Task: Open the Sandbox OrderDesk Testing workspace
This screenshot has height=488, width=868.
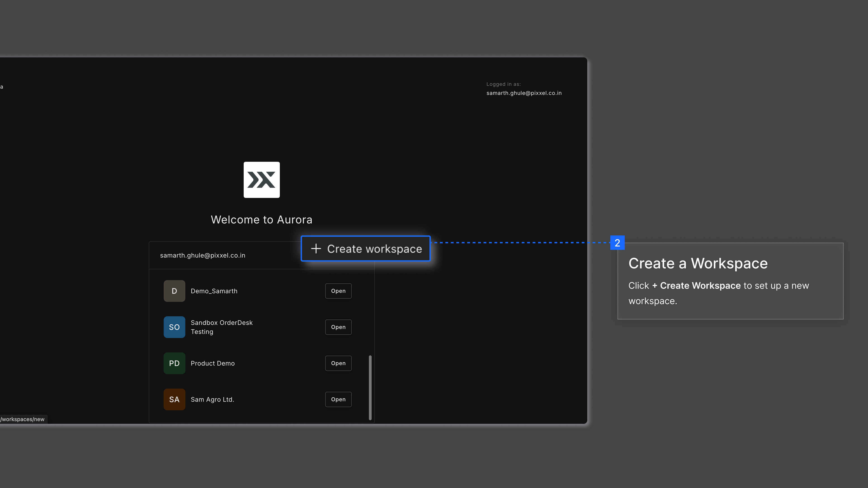Action: pos(338,327)
